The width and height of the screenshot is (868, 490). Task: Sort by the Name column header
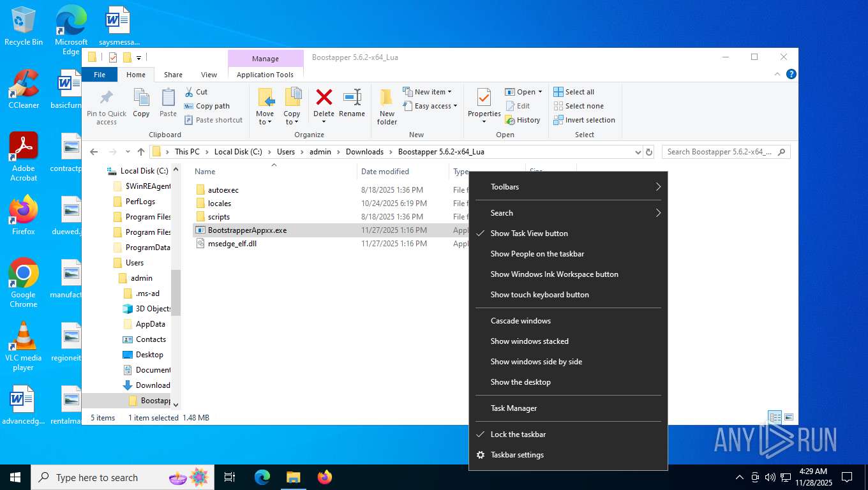click(274, 171)
